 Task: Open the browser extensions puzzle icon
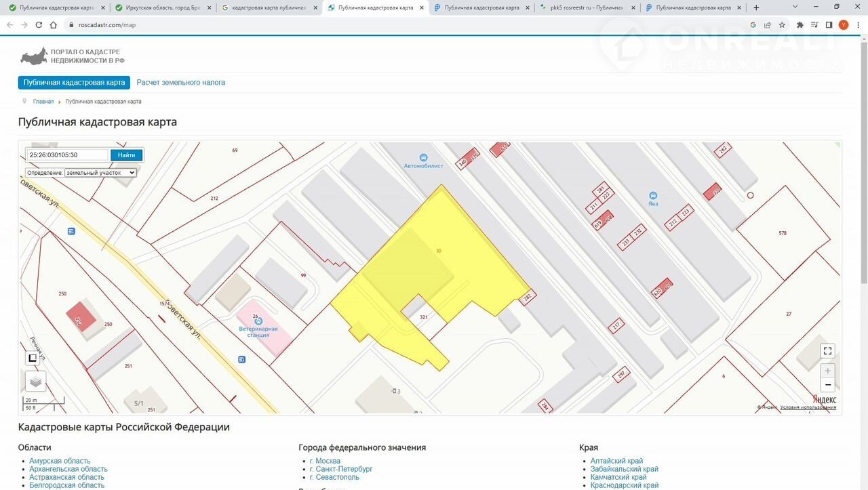coord(800,24)
